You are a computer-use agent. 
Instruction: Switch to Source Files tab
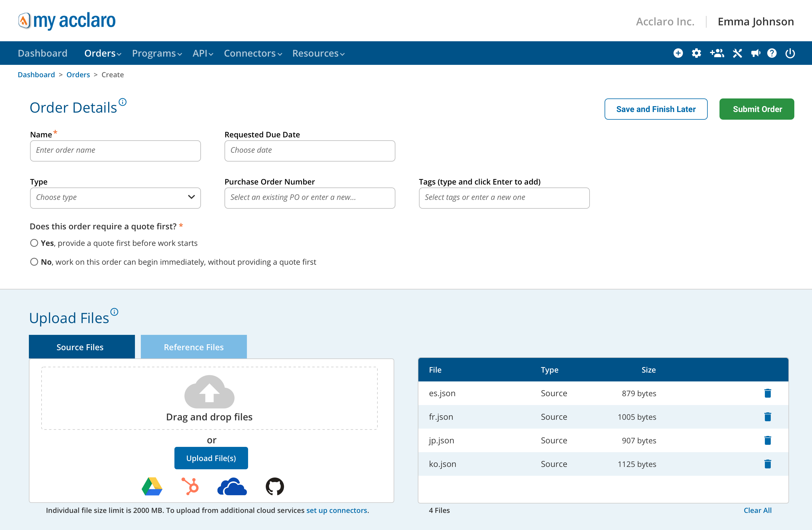tap(80, 346)
